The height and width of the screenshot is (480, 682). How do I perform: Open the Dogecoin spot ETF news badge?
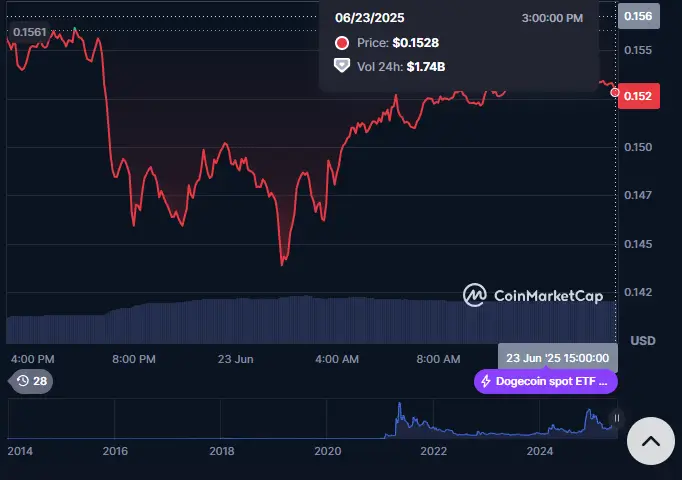pos(545,381)
